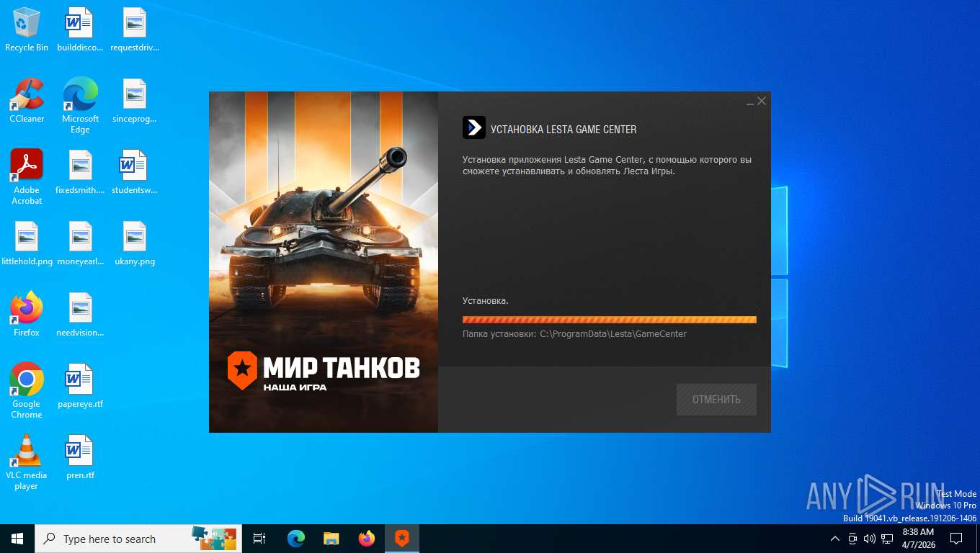The image size is (980, 553).
Task: Open the network status tray icon
Action: coord(887,539)
